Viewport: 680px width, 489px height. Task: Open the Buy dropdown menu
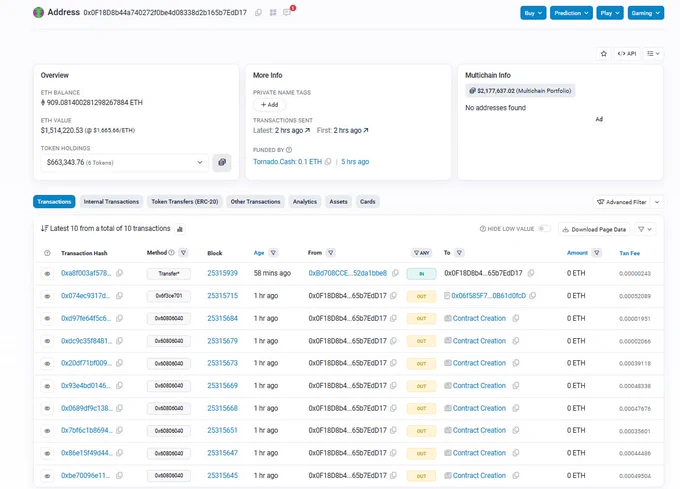pyautogui.click(x=533, y=13)
